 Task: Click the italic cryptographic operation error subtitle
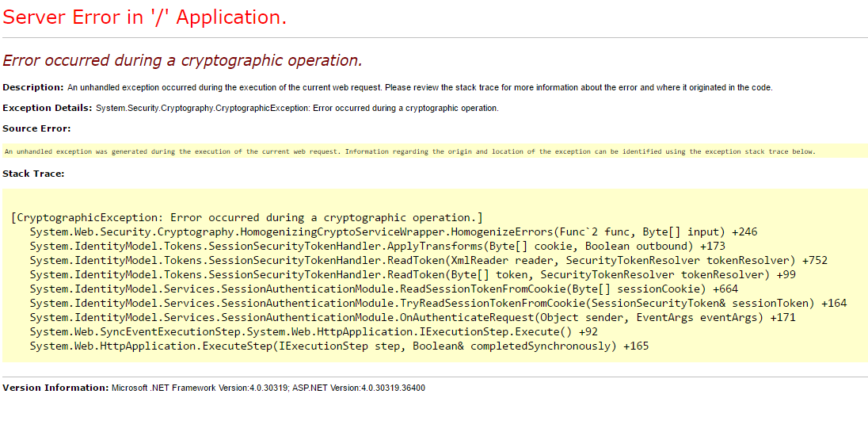(x=182, y=60)
